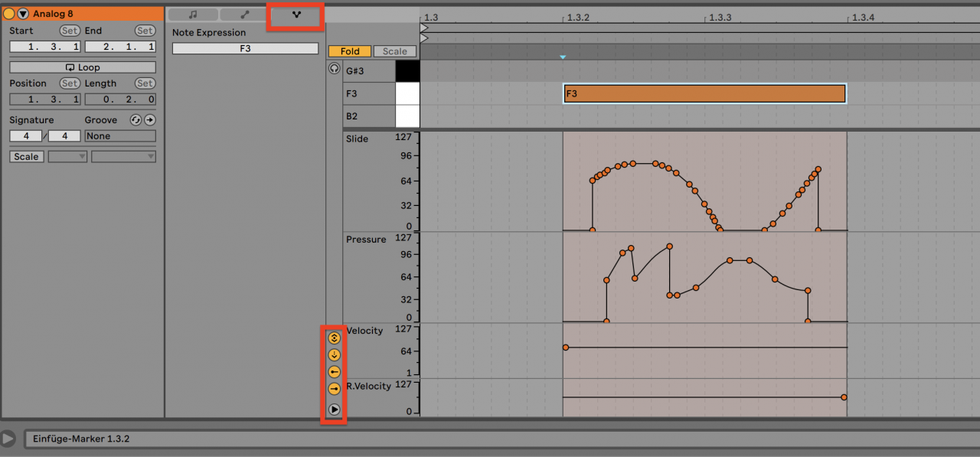Image resolution: width=980 pixels, height=457 pixels.
Task: Toggle the Release Velocity lane button
Action: click(334, 389)
